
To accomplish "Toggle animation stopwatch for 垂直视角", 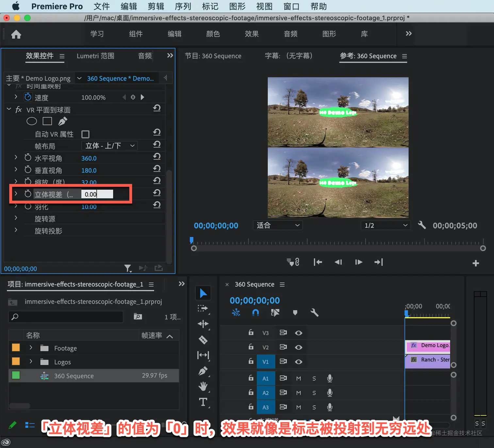I will pos(28,169).
